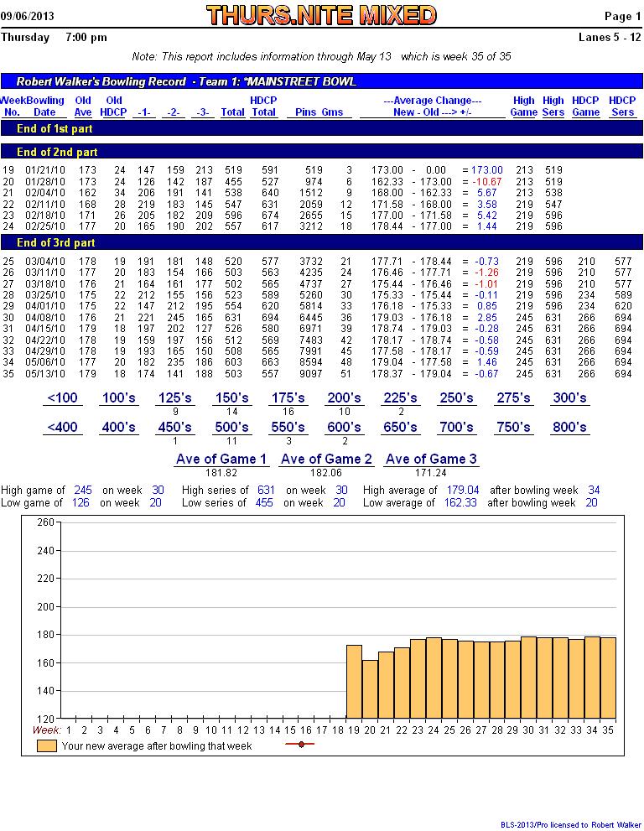Click the low series value 455
The image size is (644, 831).
(264, 502)
